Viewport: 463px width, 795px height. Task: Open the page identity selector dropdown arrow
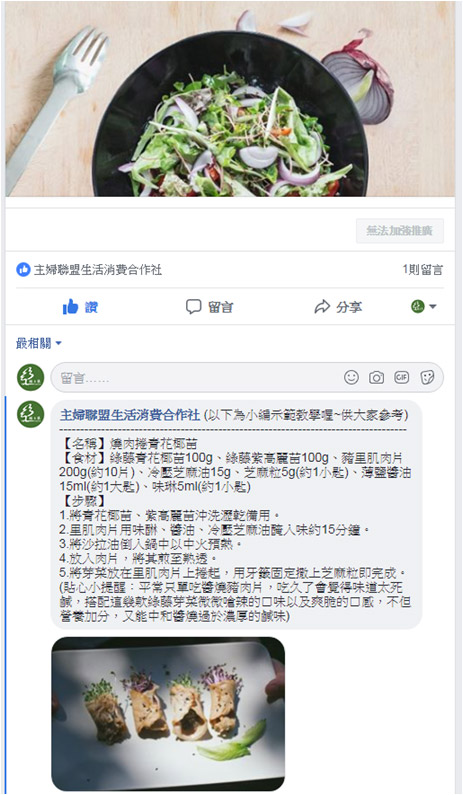click(x=433, y=306)
